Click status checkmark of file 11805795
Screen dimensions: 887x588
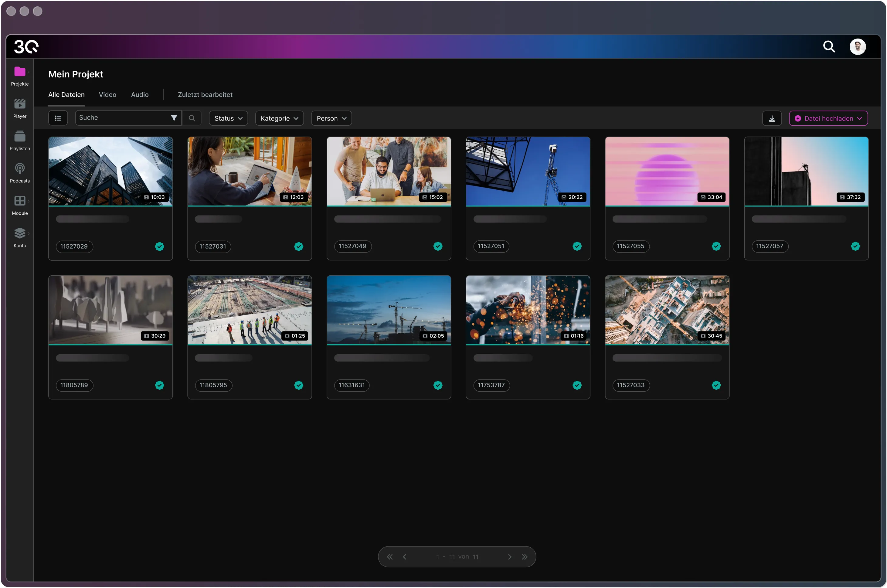298,385
